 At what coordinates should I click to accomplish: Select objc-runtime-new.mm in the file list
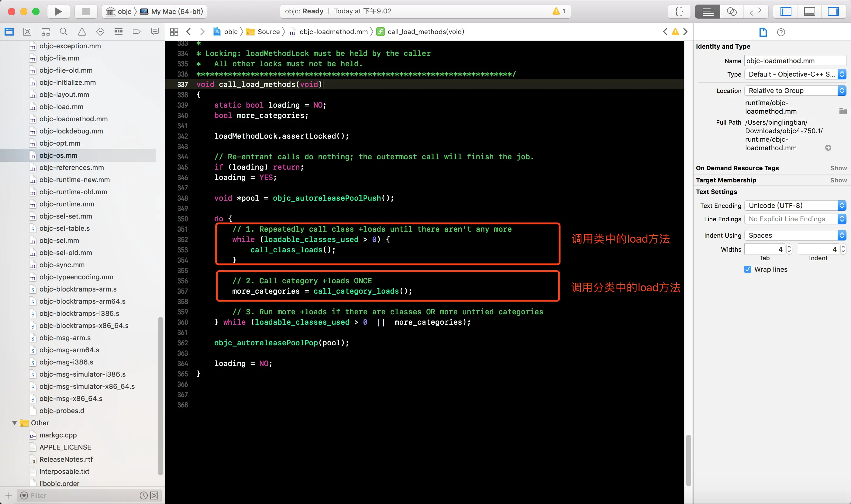(74, 180)
